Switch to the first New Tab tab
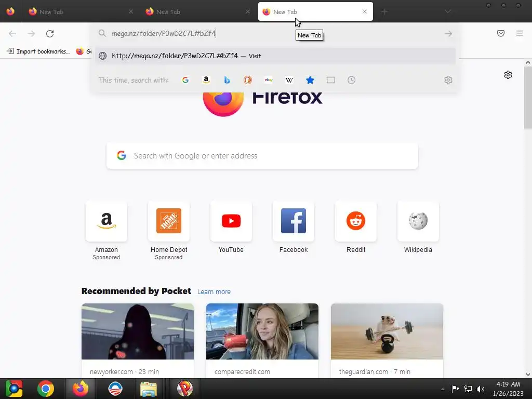Image resolution: width=532 pixels, height=399 pixels. click(x=81, y=12)
